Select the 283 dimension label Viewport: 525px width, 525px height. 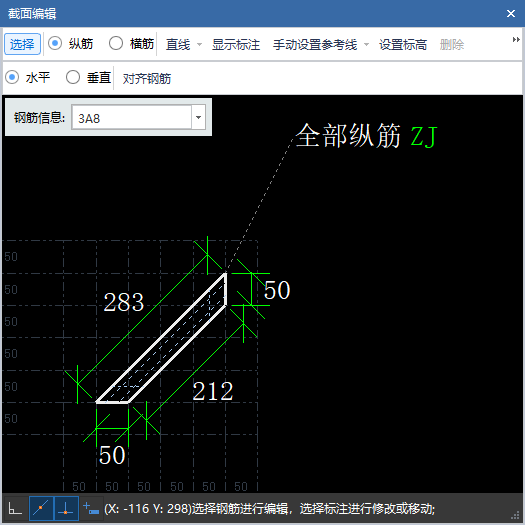point(124,302)
